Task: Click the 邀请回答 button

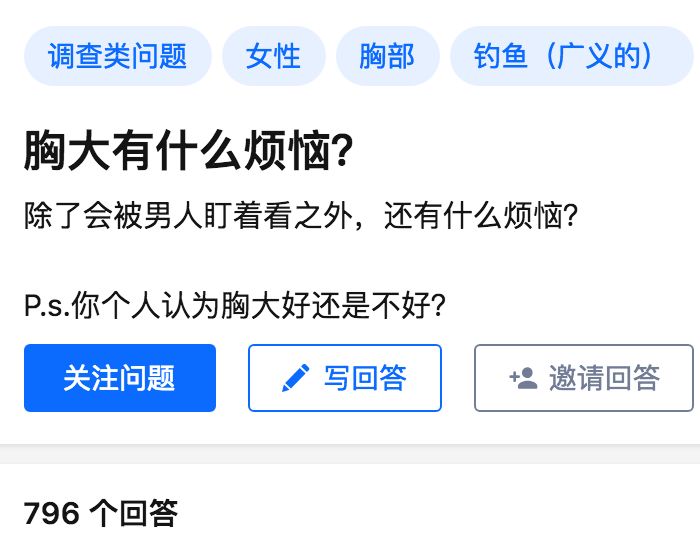Action: pos(583,378)
